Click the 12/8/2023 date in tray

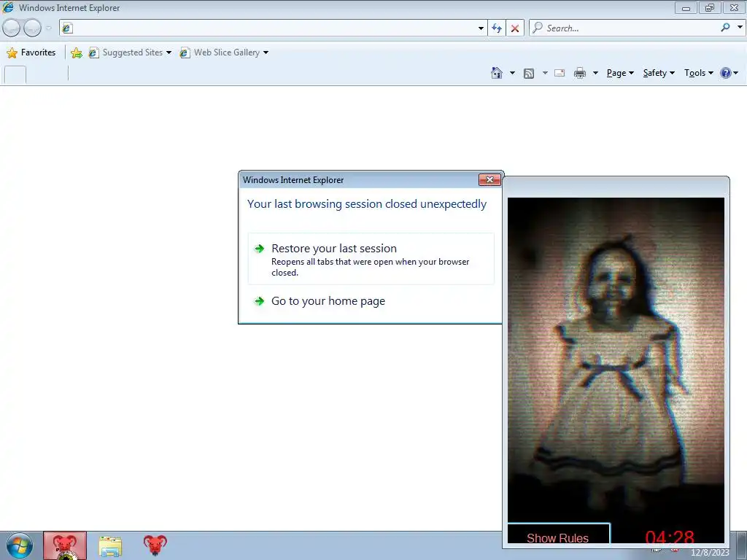710,553
